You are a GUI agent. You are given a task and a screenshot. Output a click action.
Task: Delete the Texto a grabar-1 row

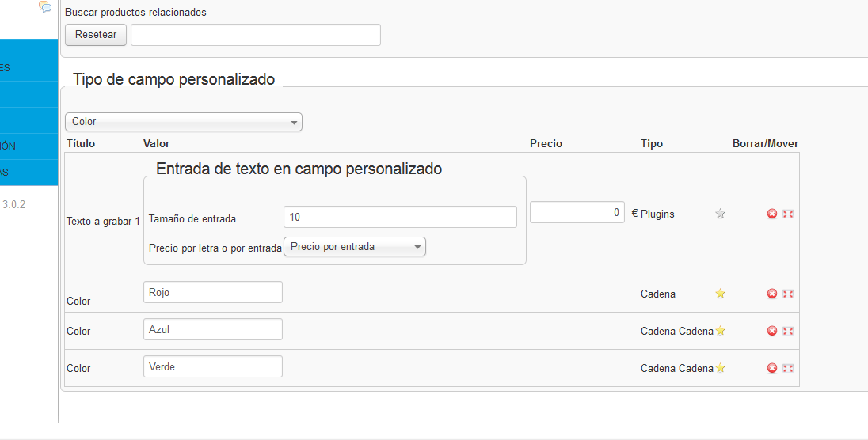[772, 214]
